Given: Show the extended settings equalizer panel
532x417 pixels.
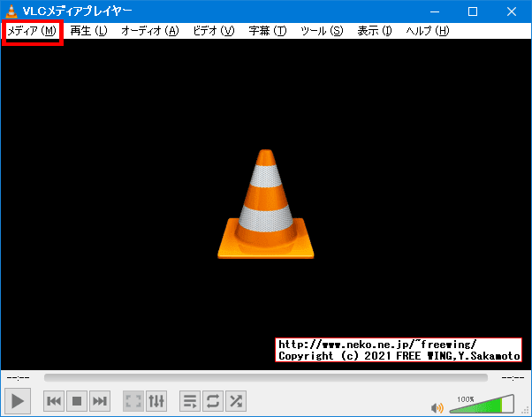Looking at the screenshot, I should tap(156, 401).
